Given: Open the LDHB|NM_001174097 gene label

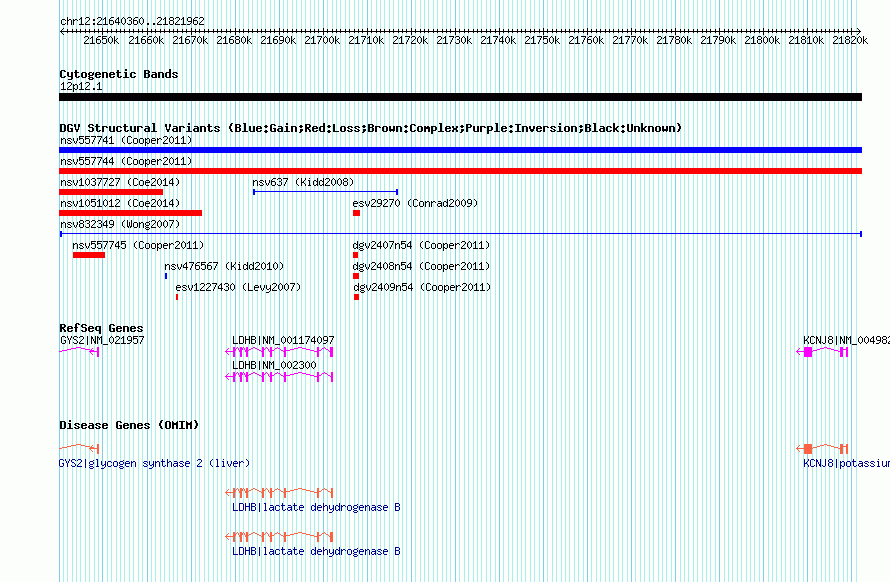Looking at the screenshot, I should pyautogui.click(x=283, y=340).
